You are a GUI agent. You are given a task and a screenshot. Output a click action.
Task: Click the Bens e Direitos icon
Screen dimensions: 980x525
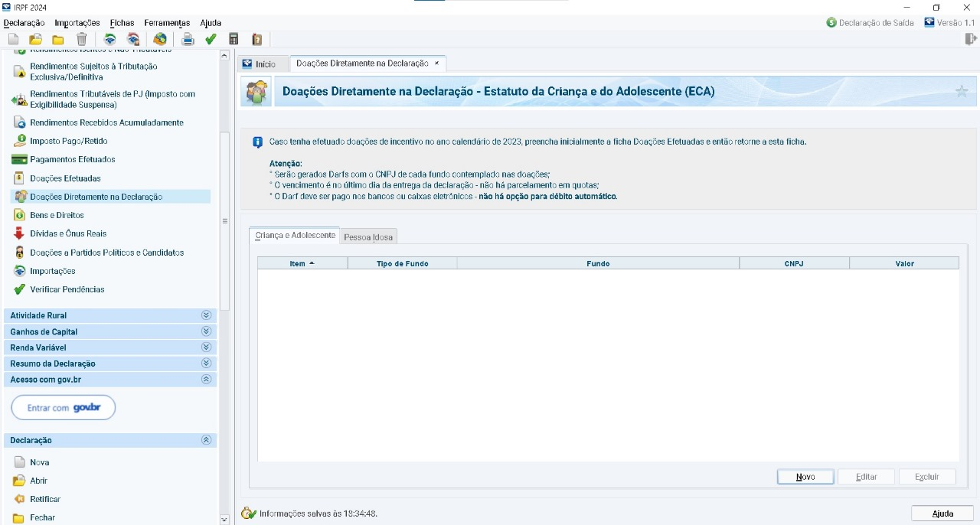coord(20,215)
